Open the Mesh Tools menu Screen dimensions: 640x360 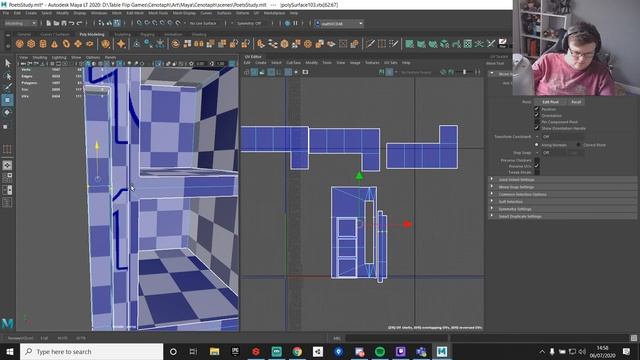point(158,13)
